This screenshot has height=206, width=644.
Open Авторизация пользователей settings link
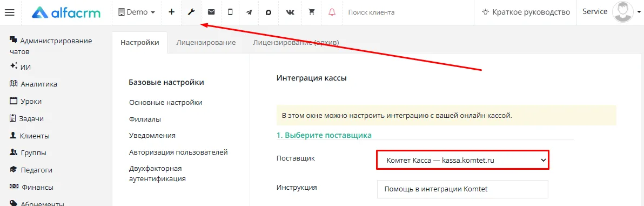[x=178, y=152]
